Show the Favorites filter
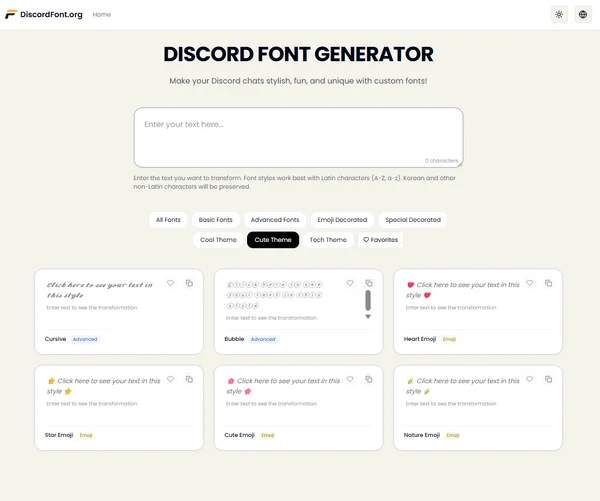Screen dimensions: 600x501 pyautogui.click(x=380, y=240)
